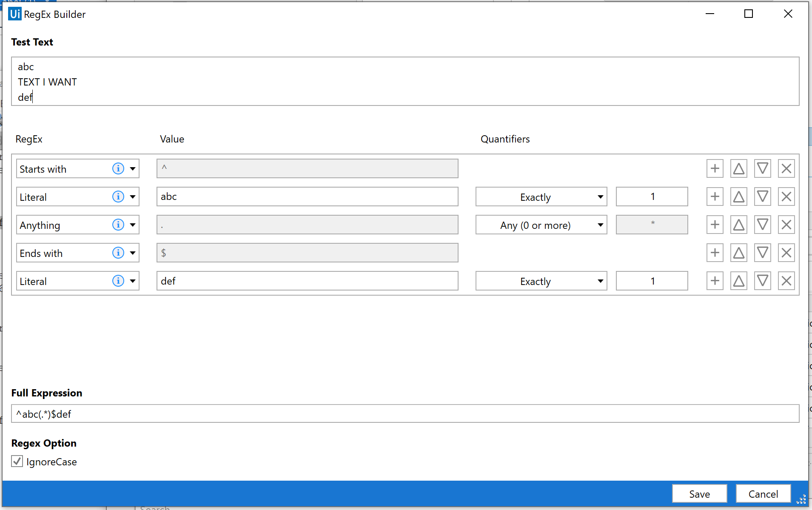The width and height of the screenshot is (812, 510).
Task: Open the info tooltip for Anything
Action: 118,225
